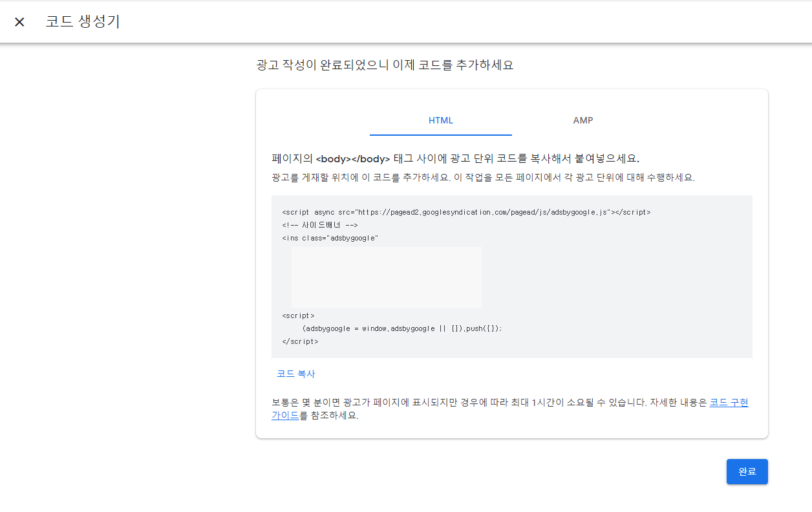
Task: Click the blue 완료 button
Action: [747, 471]
